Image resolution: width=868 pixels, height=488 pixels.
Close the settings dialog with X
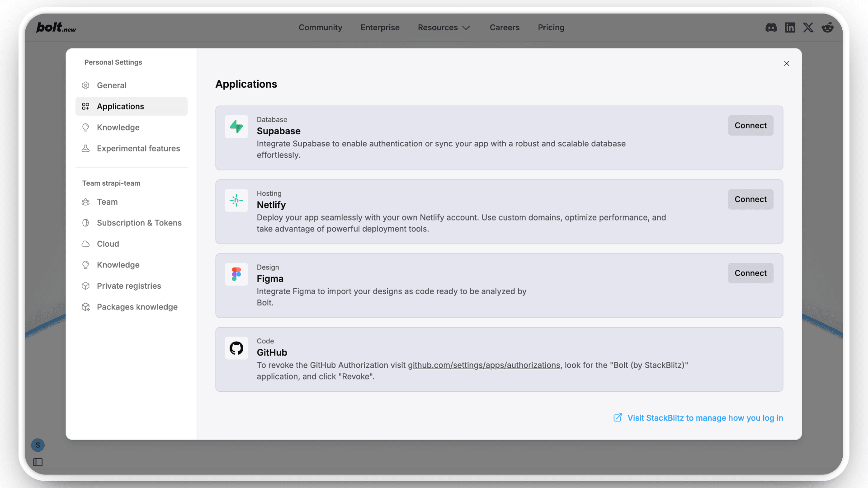tap(787, 64)
